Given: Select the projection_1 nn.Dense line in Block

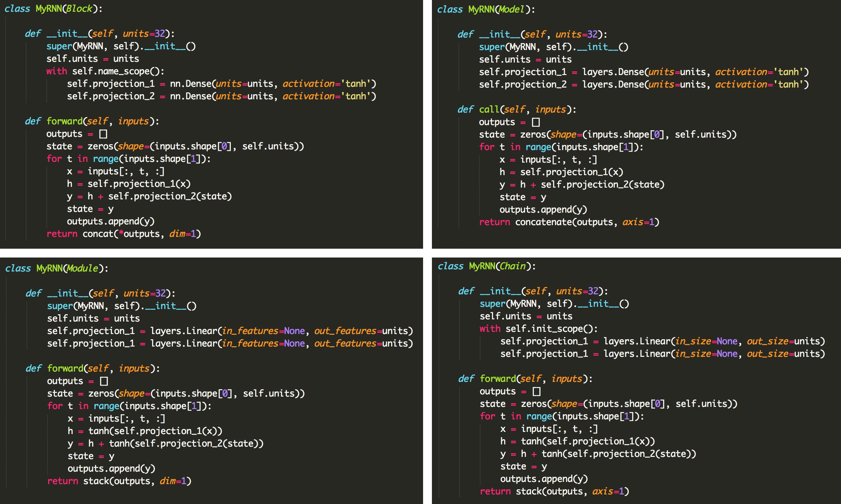Looking at the screenshot, I should click(x=222, y=84).
